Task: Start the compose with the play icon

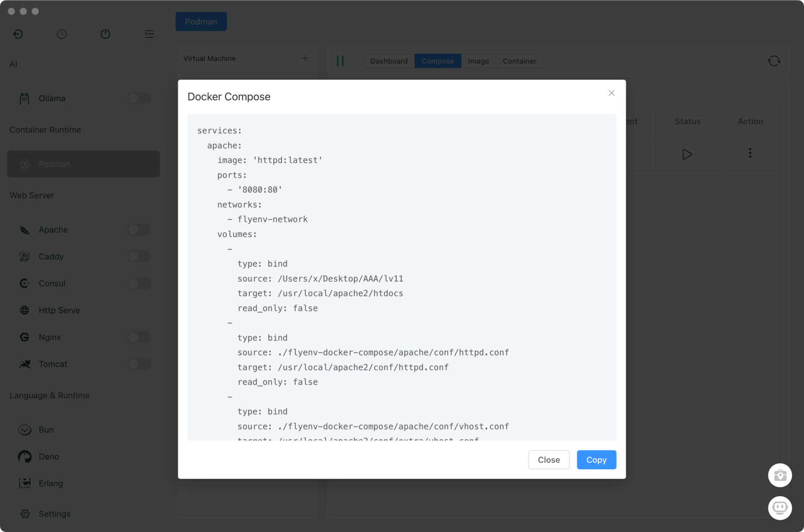Action: 687,154
